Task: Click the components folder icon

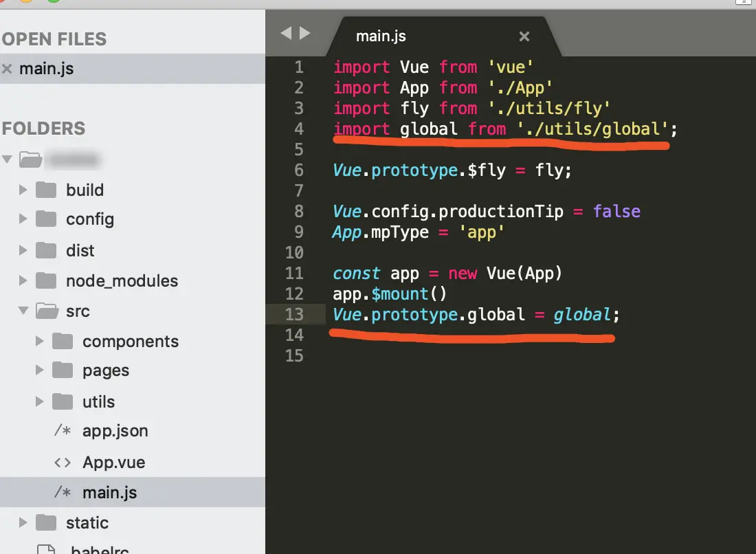Action: [63, 342]
